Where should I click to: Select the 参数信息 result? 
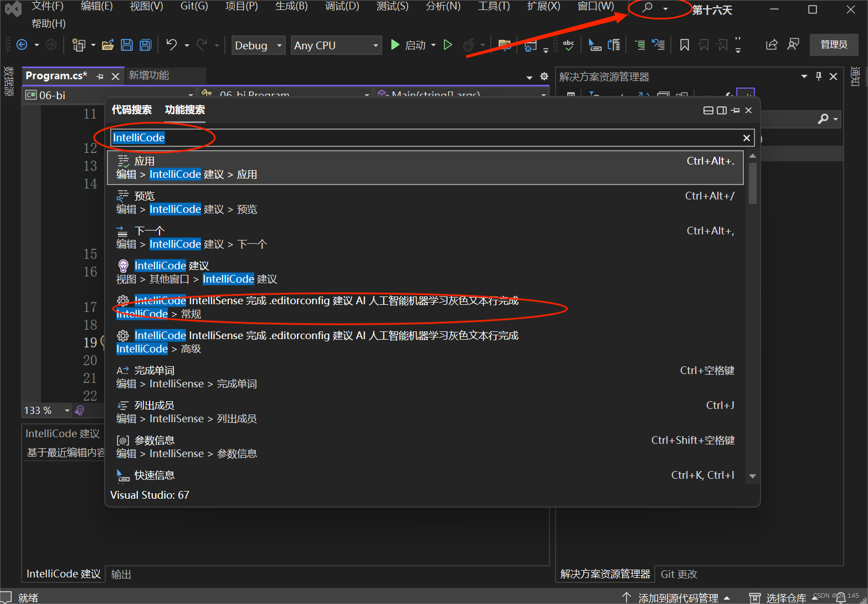click(x=426, y=447)
